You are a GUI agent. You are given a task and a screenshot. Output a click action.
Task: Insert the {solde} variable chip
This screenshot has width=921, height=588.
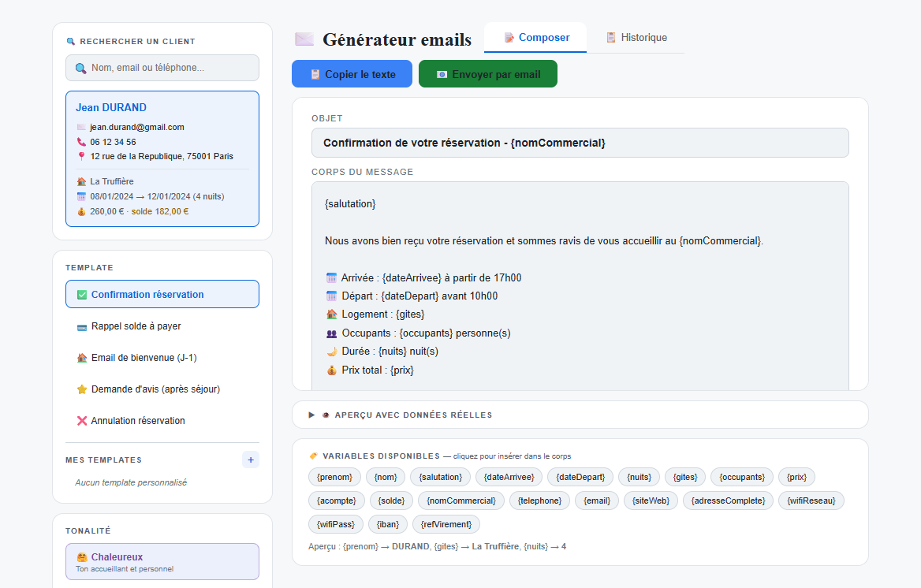(x=391, y=501)
